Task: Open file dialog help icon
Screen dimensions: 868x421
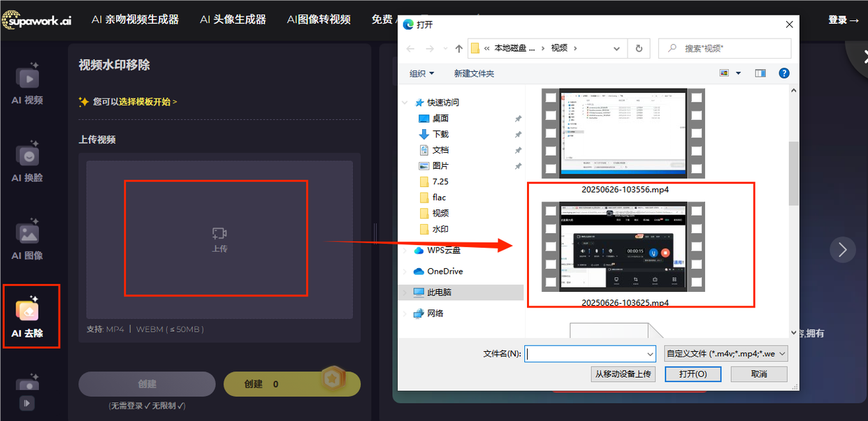Action: pyautogui.click(x=783, y=73)
